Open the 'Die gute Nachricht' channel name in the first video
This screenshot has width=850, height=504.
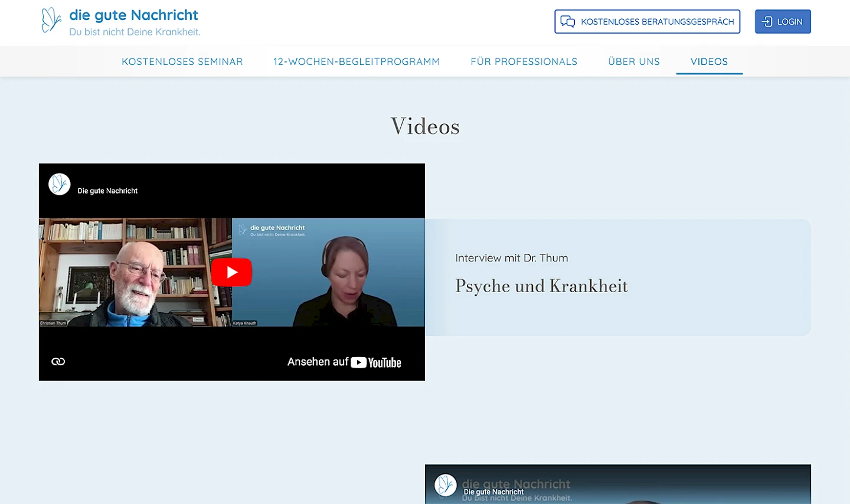pos(107,191)
